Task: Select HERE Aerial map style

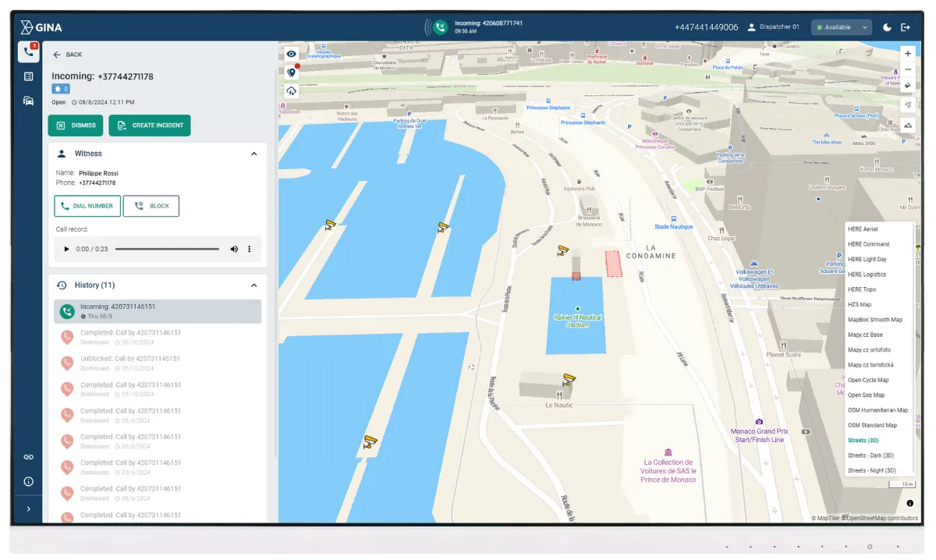Action: pyautogui.click(x=863, y=229)
